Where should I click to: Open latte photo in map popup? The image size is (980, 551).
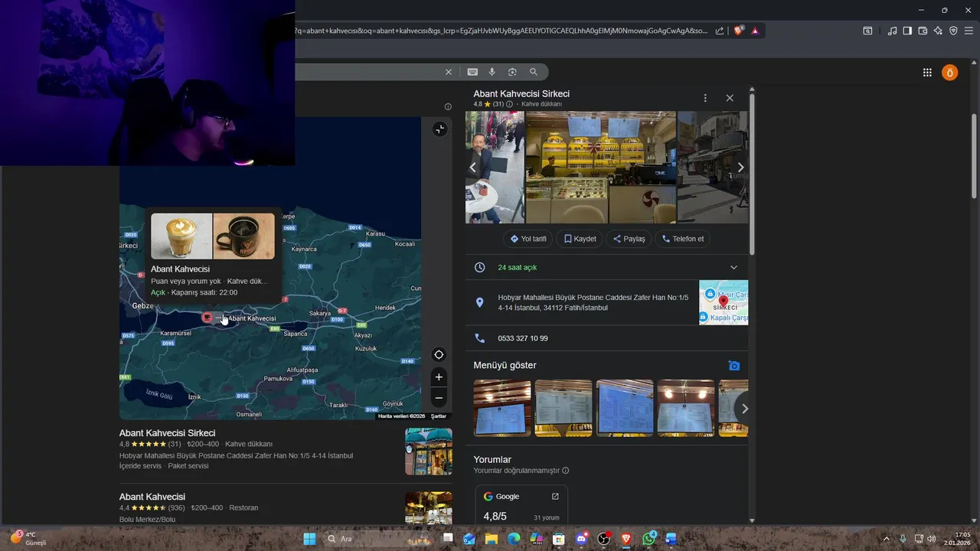click(x=181, y=236)
